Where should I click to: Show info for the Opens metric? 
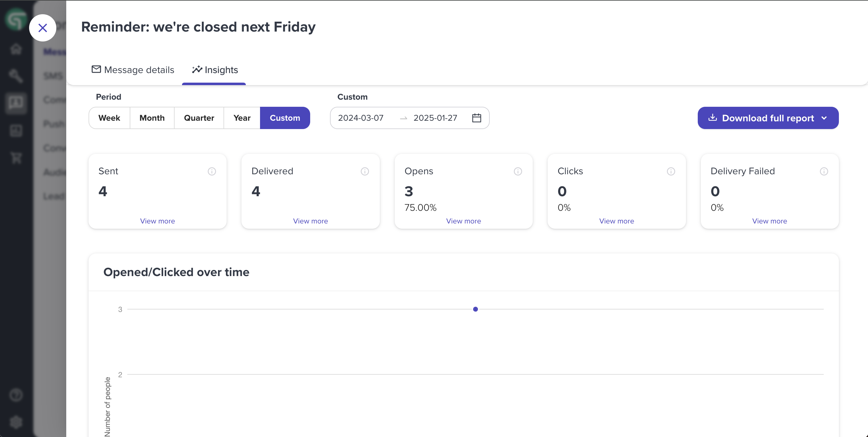tap(518, 171)
